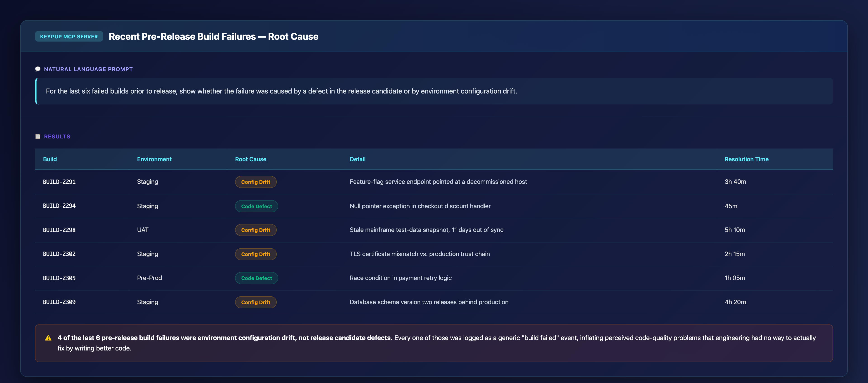The width and height of the screenshot is (868, 383).
Task: Click the KEYPUP MCP SERVER badge
Action: [69, 36]
